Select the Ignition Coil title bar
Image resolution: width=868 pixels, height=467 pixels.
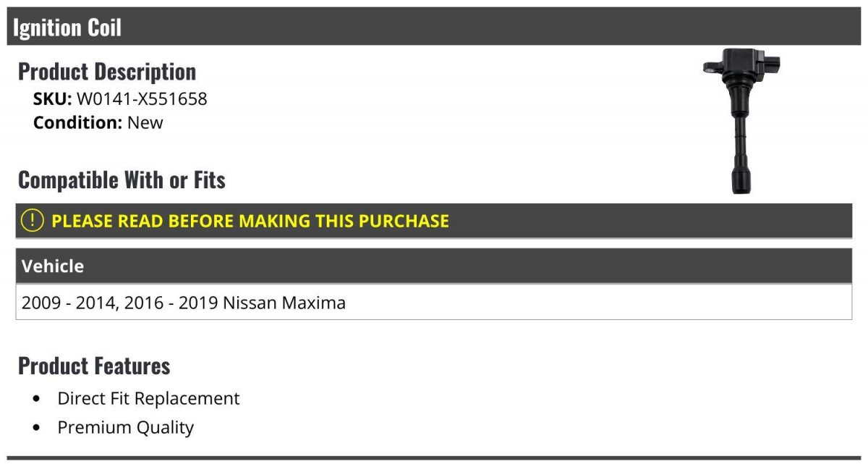434,28
